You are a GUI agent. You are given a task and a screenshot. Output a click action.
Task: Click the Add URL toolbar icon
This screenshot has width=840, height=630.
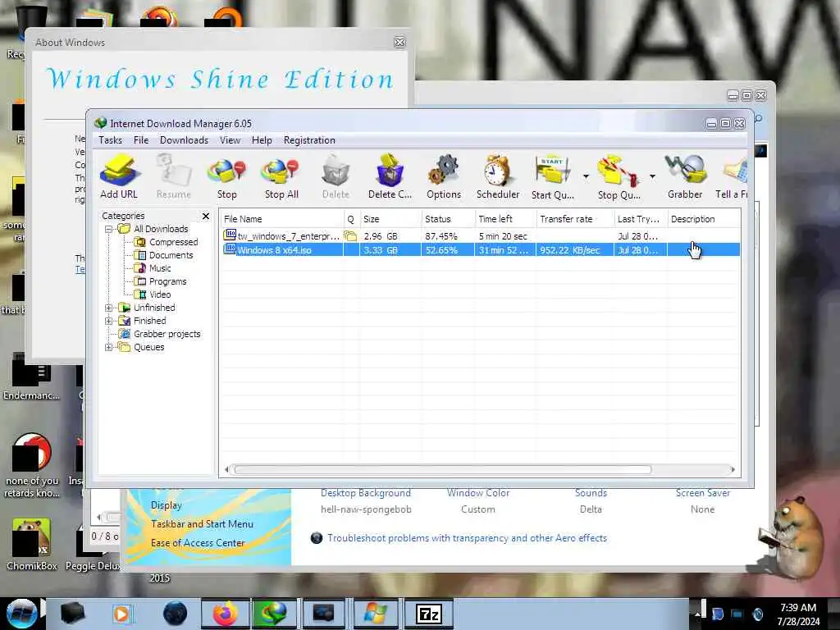coord(119,177)
